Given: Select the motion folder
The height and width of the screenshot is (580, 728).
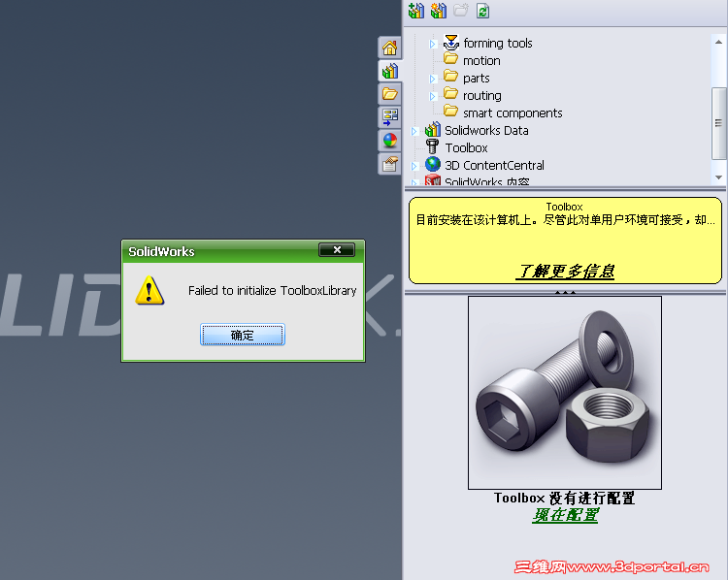Looking at the screenshot, I should [x=481, y=61].
